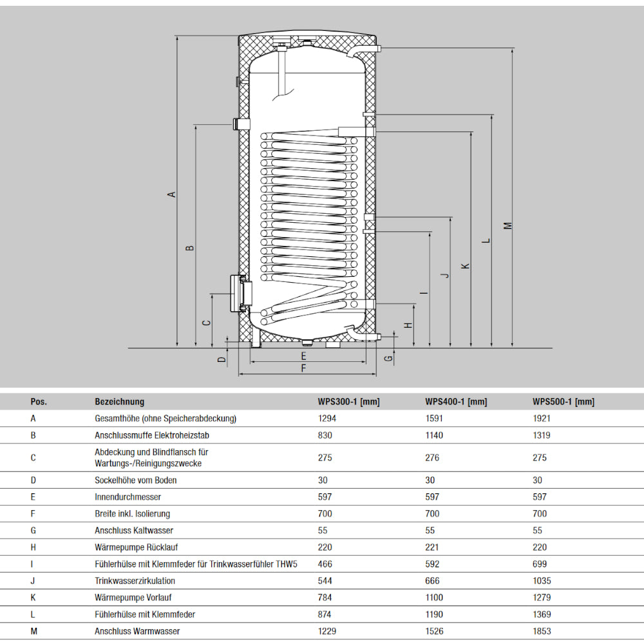Click the dimension label M on the diagram
644x644 pixels.
[x=508, y=225]
